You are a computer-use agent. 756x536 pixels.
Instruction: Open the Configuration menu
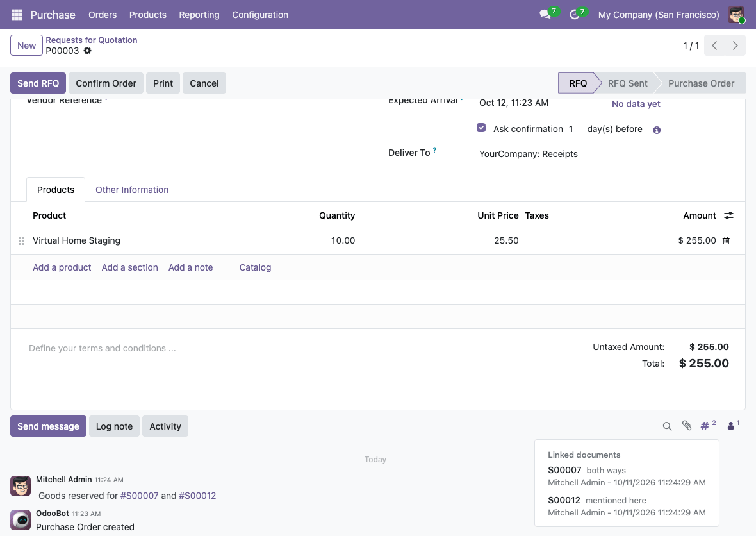coord(260,15)
